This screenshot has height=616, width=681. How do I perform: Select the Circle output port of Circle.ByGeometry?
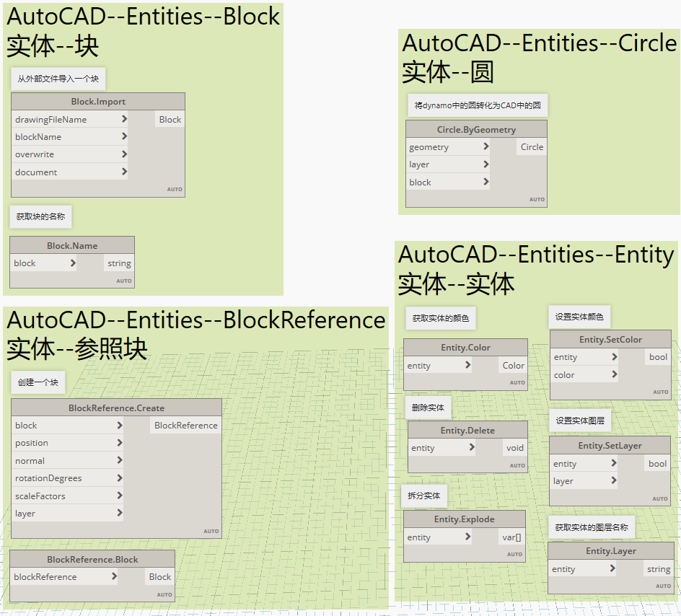pos(531,146)
